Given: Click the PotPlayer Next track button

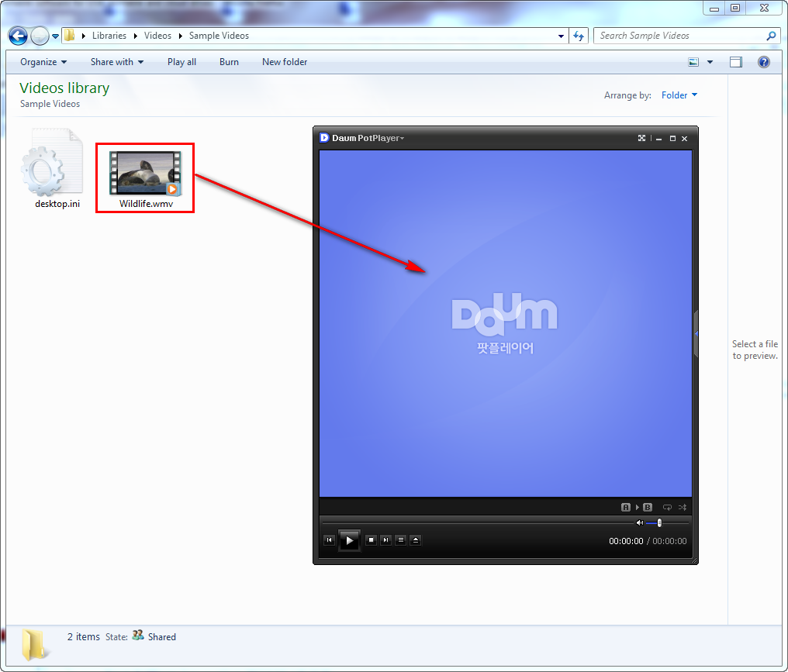Looking at the screenshot, I should 386,540.
